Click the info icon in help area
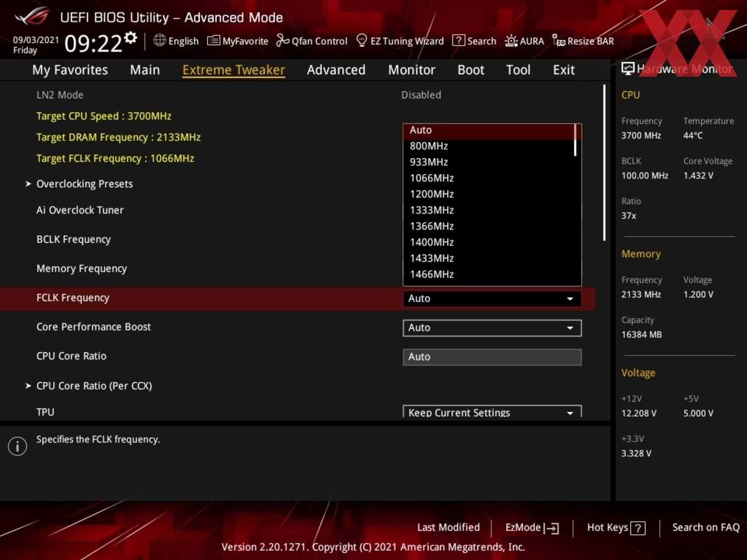Screen dimensions: 747x560 [18, 446]
